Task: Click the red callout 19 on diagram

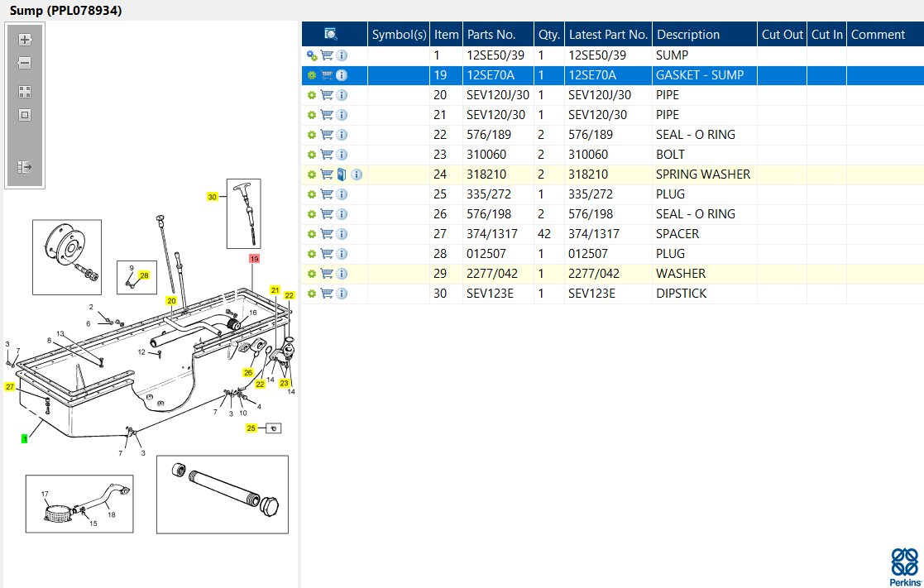Action: (x=254, y=259)
